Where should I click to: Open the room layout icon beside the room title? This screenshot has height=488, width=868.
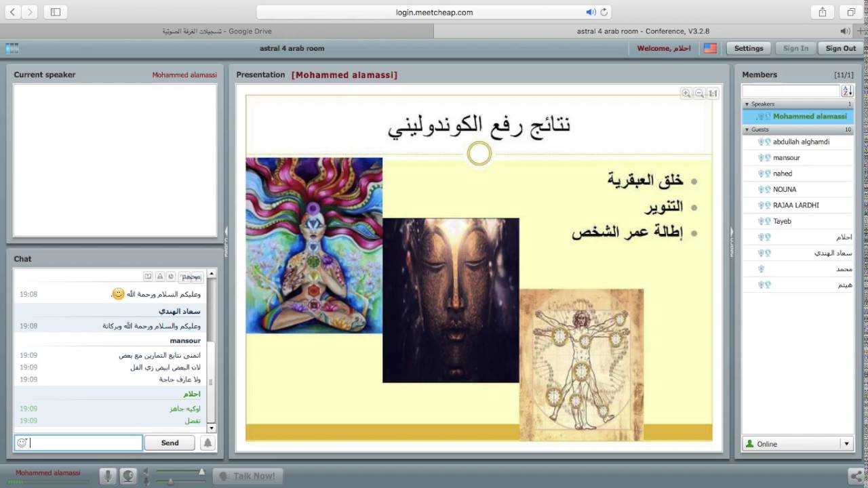tap(12, 48)
